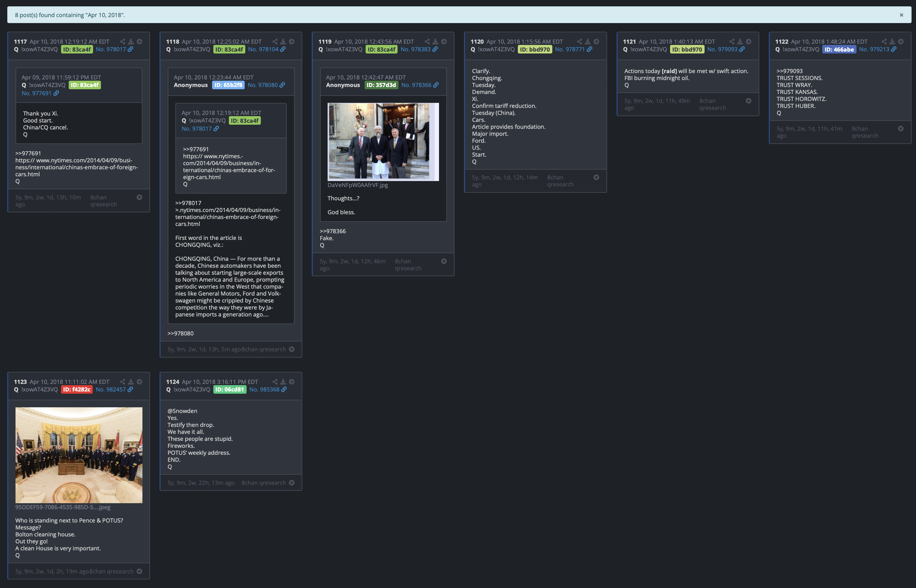
Task: Share post 1119
Action: [x=427, y=42]
